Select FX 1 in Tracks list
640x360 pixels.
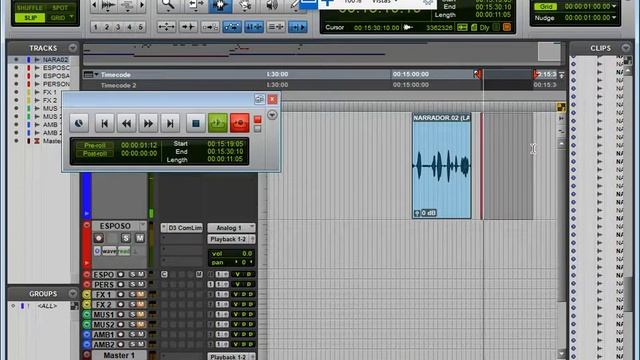50,92
